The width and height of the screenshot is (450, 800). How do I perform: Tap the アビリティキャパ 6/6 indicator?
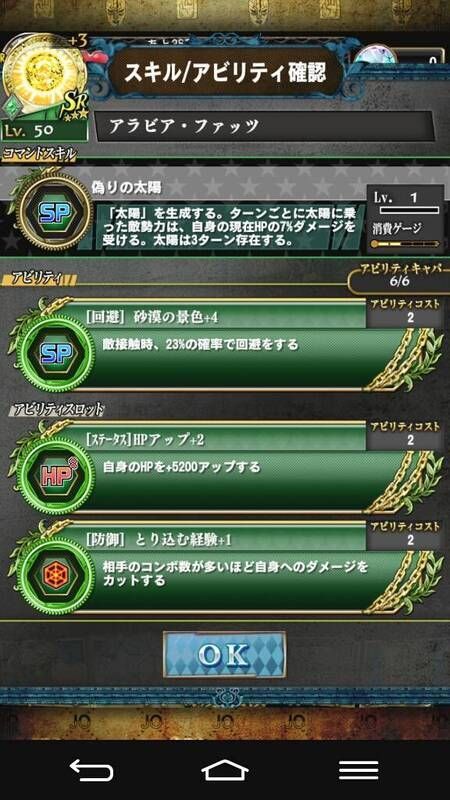401,276
